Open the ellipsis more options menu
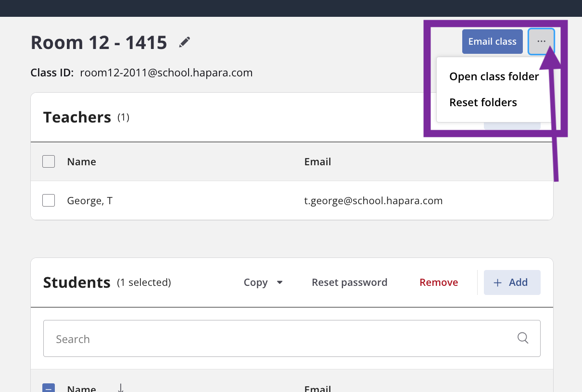This screenshot has height=392, width=582. [x=541, y=41]
